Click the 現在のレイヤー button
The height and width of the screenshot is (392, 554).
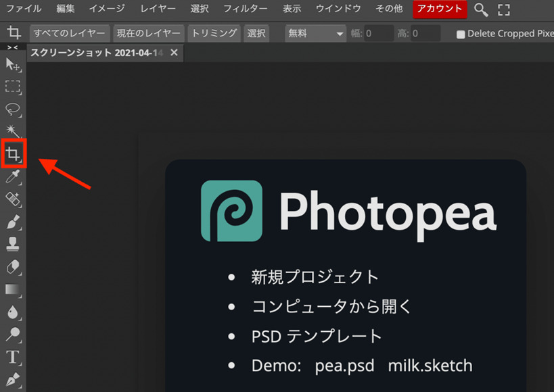tap(148, 34)
